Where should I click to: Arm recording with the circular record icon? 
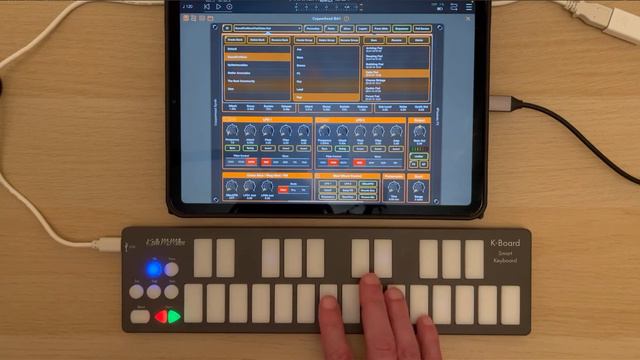click(x=229, y=7)
